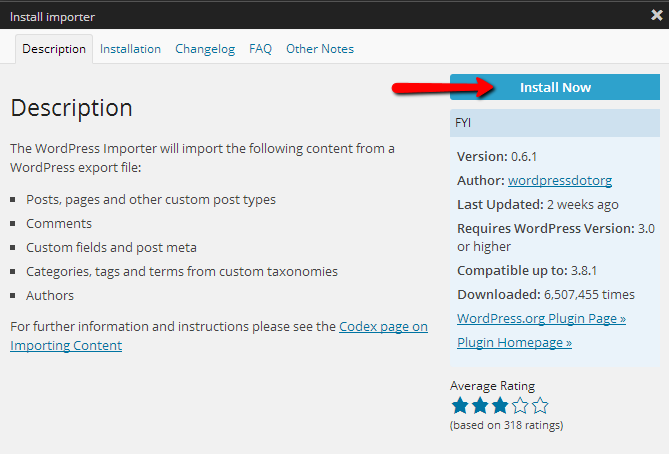Viewport: 669px width, 454px height.
Task: Click the fourth empty rating star
Action: point(520,406)
